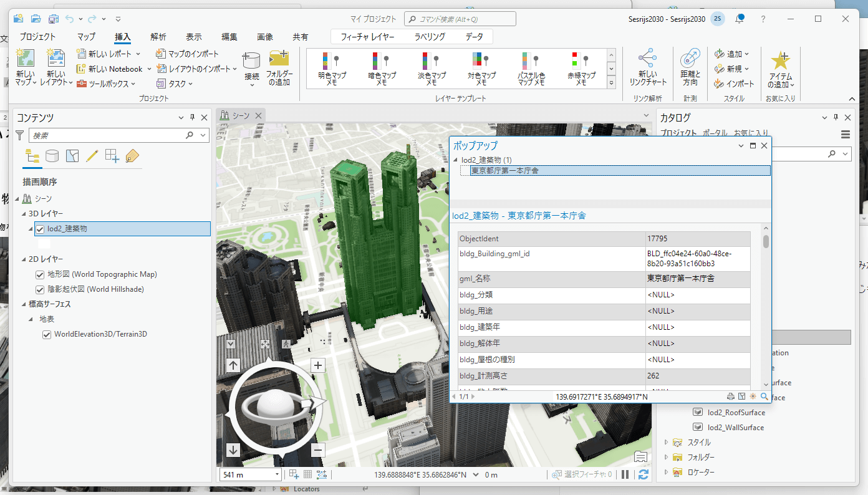
Task: Open the scene scale 541 m dropdown
Action: [x=277, y=474]
